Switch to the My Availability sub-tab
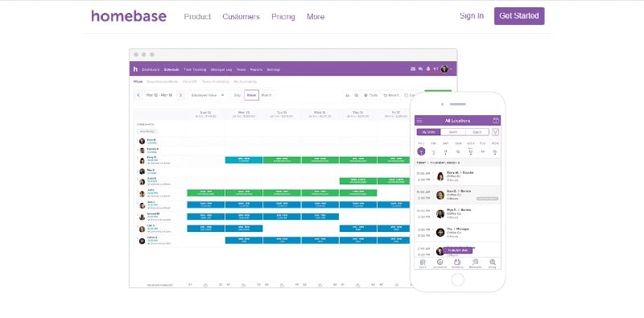The width and height of the screenshot is (644, 318). click(x=246, y=81)
